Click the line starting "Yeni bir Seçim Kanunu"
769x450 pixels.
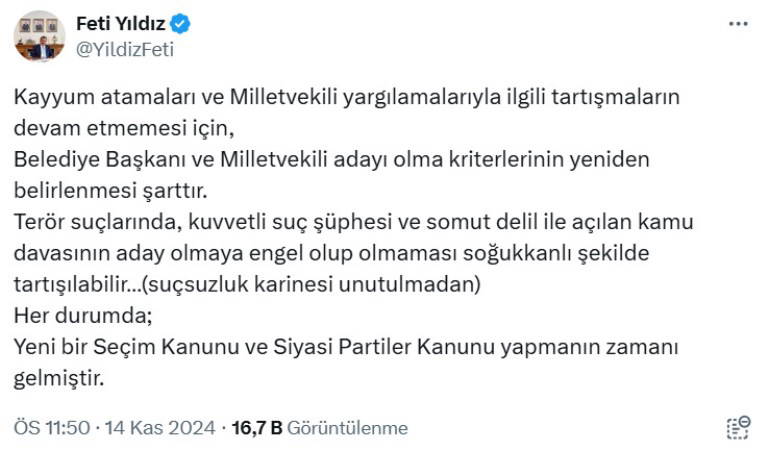pos(346,346)
